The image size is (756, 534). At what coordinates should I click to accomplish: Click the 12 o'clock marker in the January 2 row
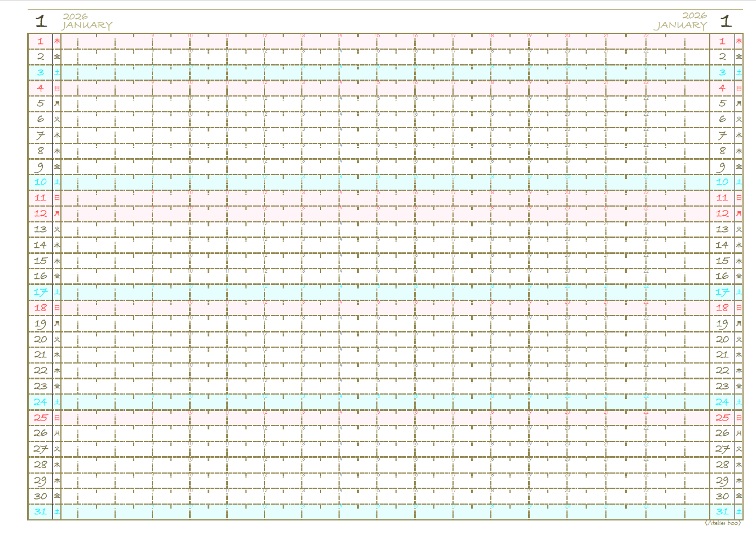(265, 51)
